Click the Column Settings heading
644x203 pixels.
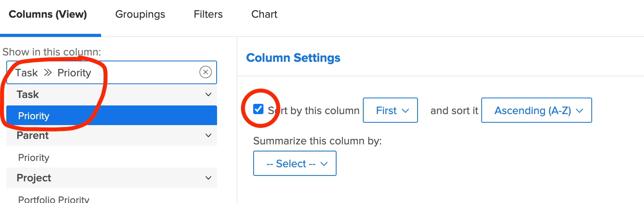point(293,58)
